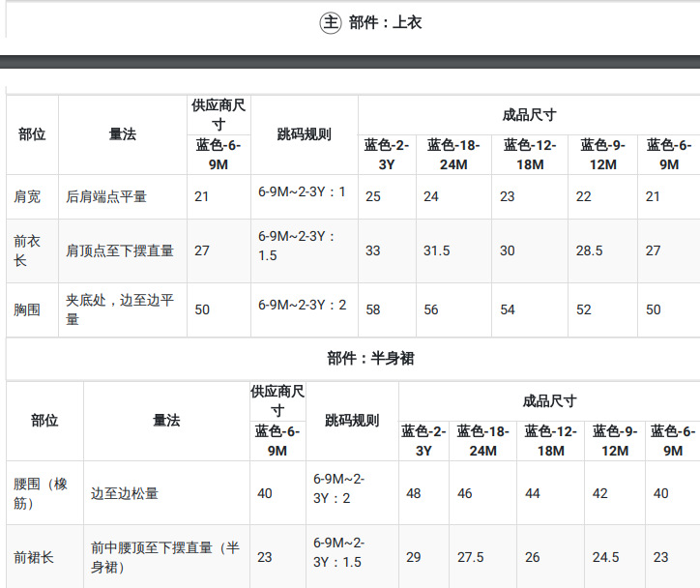The height and width of the screenshot is (588, 700).
Task: Click value 54 in 胸围 row
Action: [x=508, y=309]
